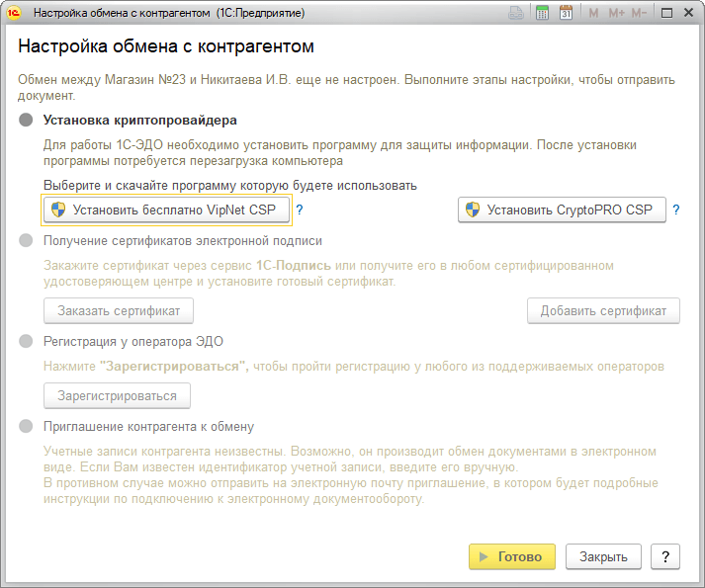Click the M+ memory add button
Screen dimensions: 705x588
[x=616, y=13]
